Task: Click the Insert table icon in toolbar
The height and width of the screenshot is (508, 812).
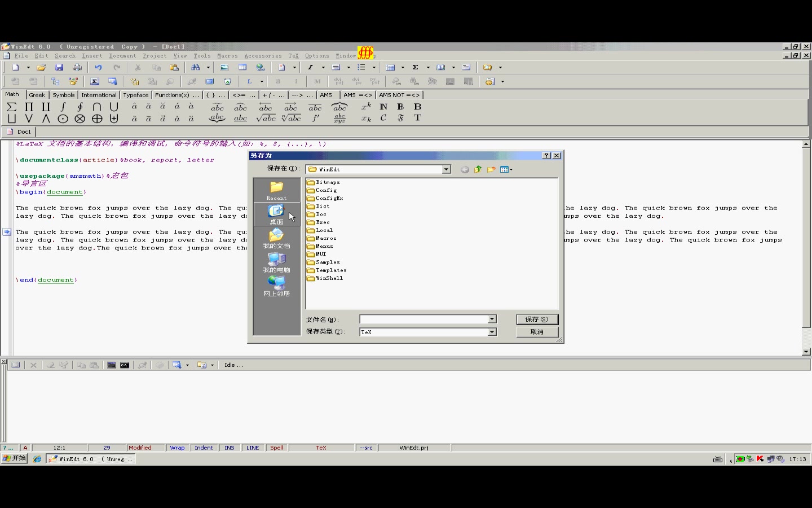Action: coord(242,67)
